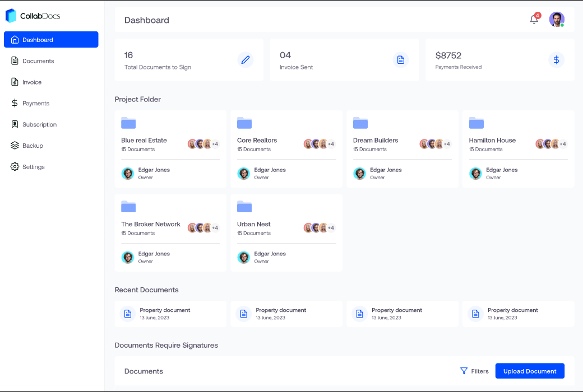Show +4 more members on Dream Builders
583x392 pixels.
[x=447, y=144]
